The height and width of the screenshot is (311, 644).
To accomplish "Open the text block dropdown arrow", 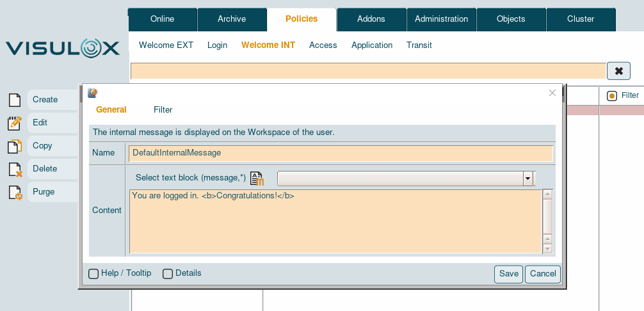I will (528, 179).
